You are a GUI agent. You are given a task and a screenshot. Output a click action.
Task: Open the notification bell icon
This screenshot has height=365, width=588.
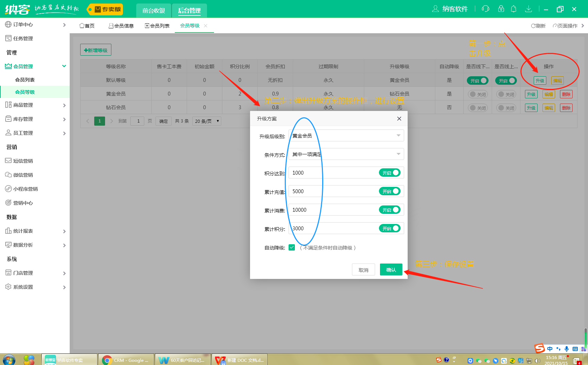point(513,9)
